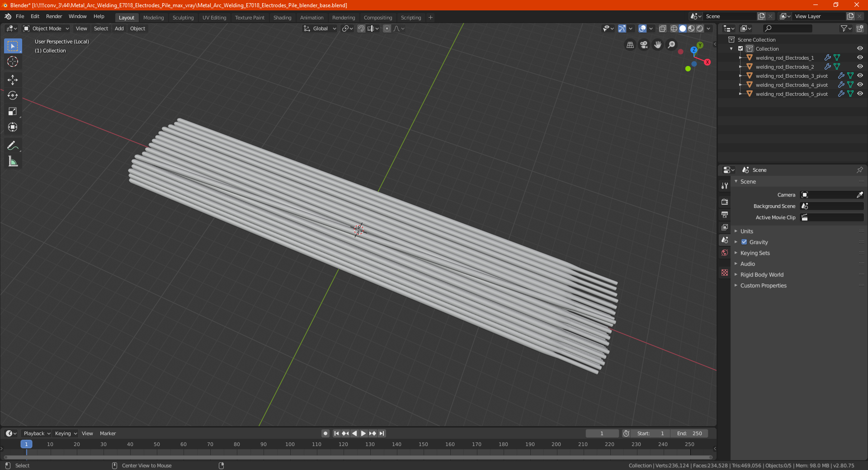
Task: Jump to the animation start frame
Action: pos(336,433)
